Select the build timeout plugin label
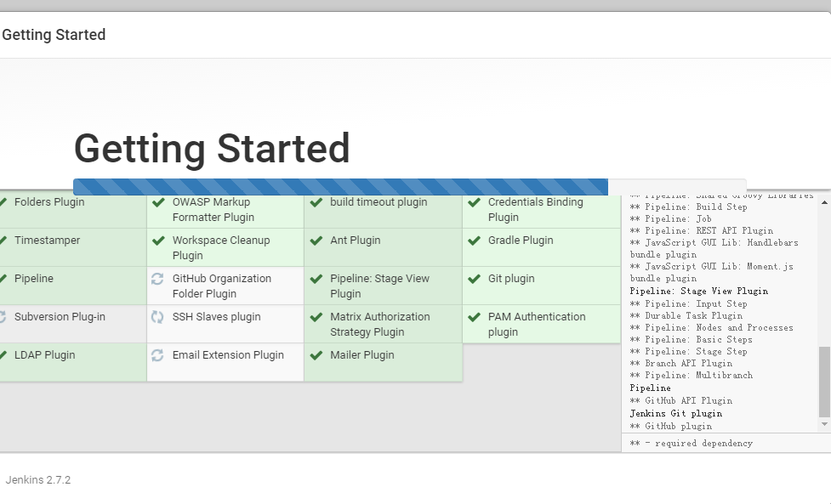Viewport: 831px width, 504px height. coord(379,202)
